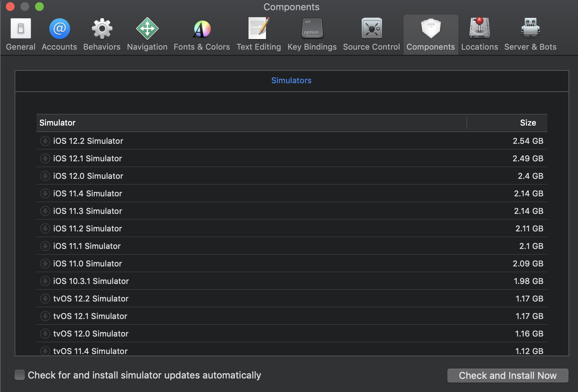578x392 pixels.
Task: Open the Text Editing icon
Action: coord(259,28)
